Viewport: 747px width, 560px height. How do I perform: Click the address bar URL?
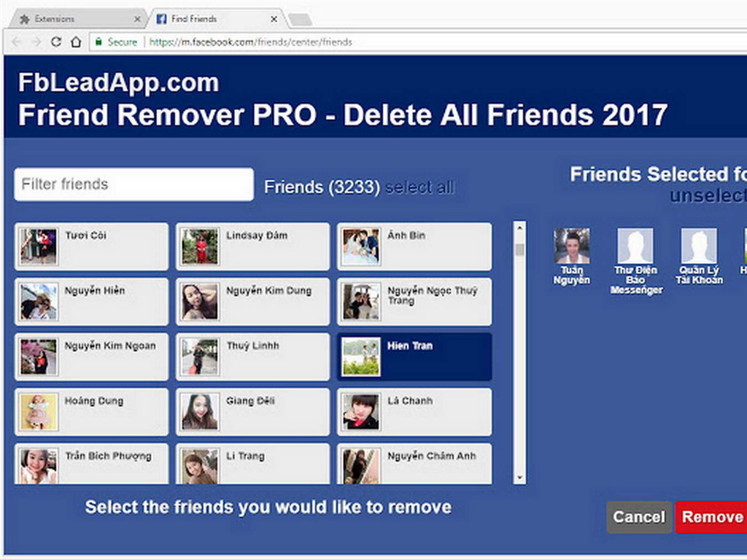coord(251,42)
